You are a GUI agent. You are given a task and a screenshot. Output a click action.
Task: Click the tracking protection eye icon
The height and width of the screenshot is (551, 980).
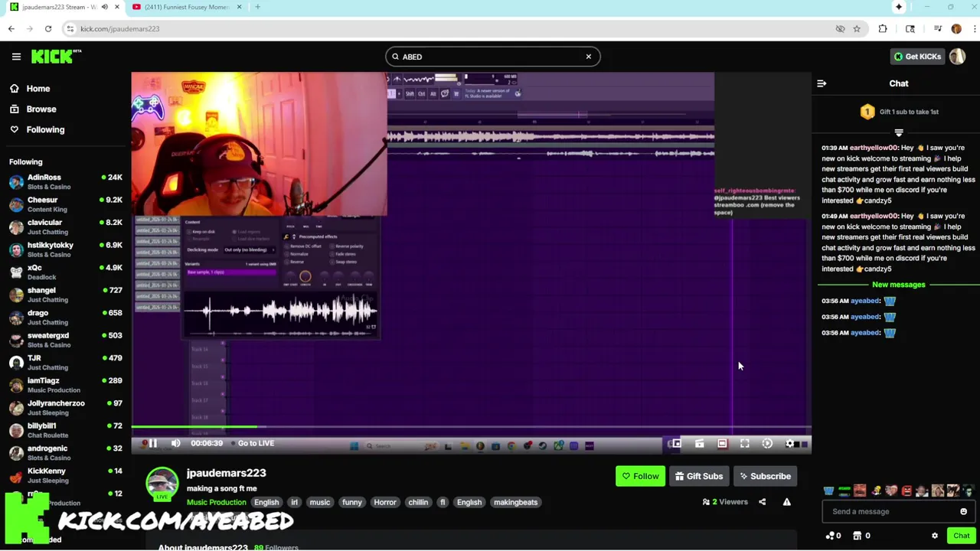(x=840, y=29)
